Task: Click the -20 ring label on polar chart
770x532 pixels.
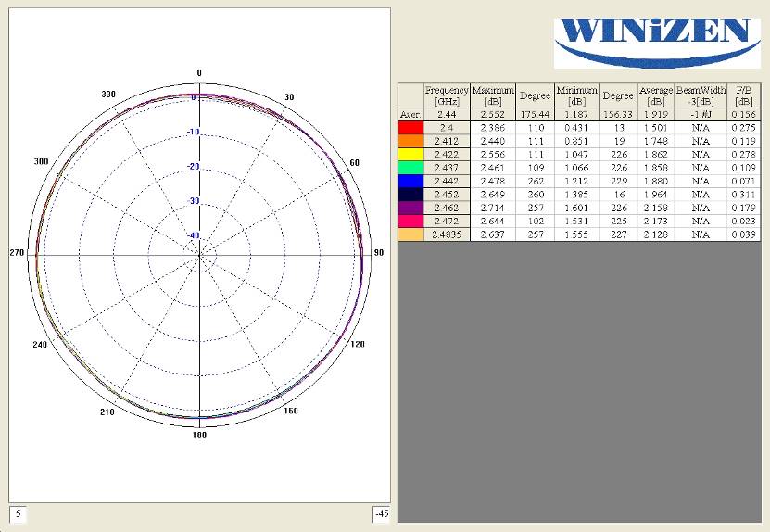Action: pos(193,167)
